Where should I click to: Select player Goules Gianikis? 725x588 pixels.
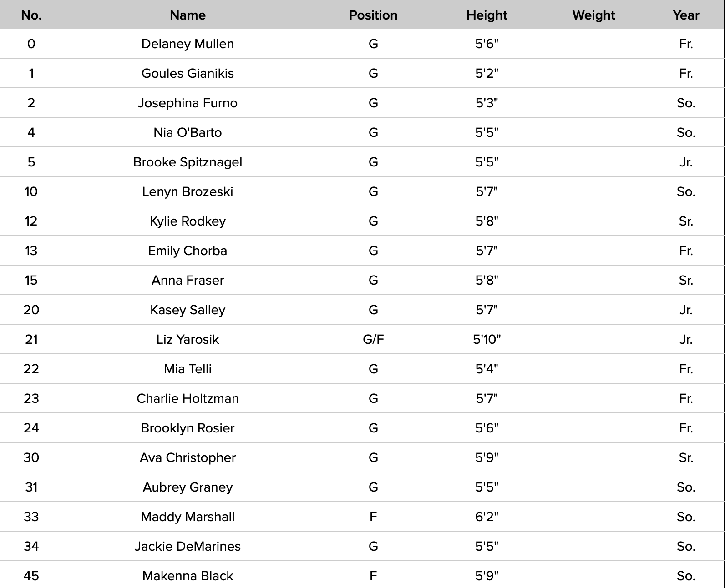(x=188, y=73)
